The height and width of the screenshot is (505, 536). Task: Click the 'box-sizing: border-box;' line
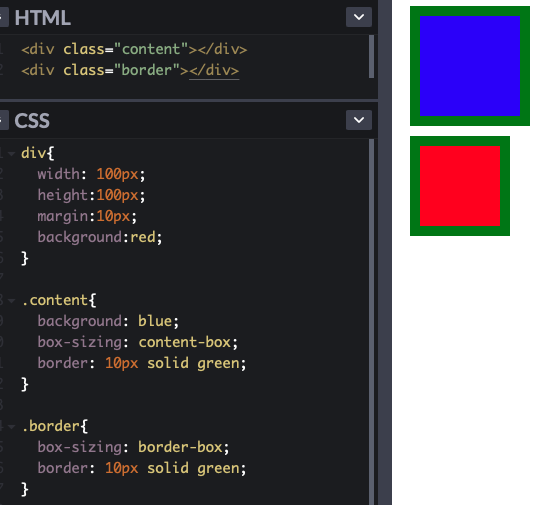(133, 447)
